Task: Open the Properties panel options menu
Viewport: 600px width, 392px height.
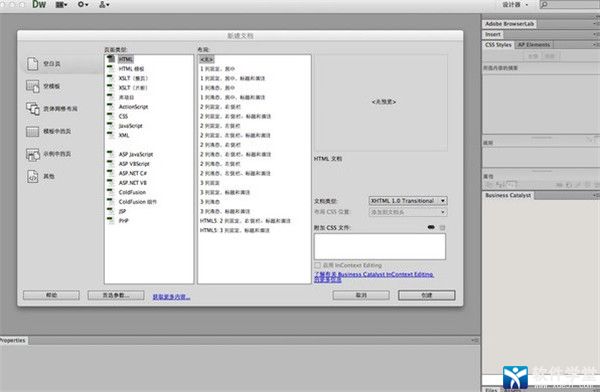Action: [x=475, y=340]
